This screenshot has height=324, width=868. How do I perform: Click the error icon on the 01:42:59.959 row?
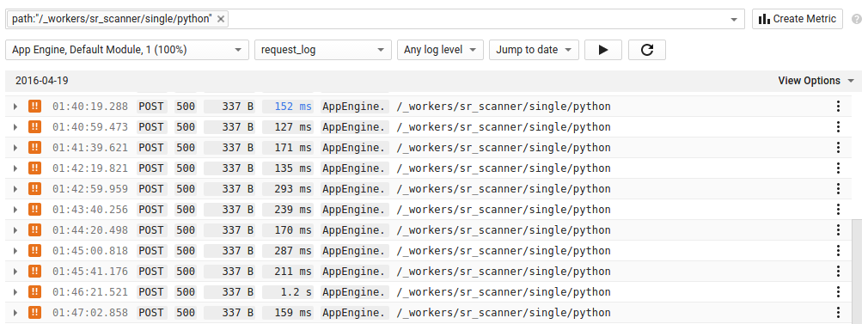tap(35, 189)
